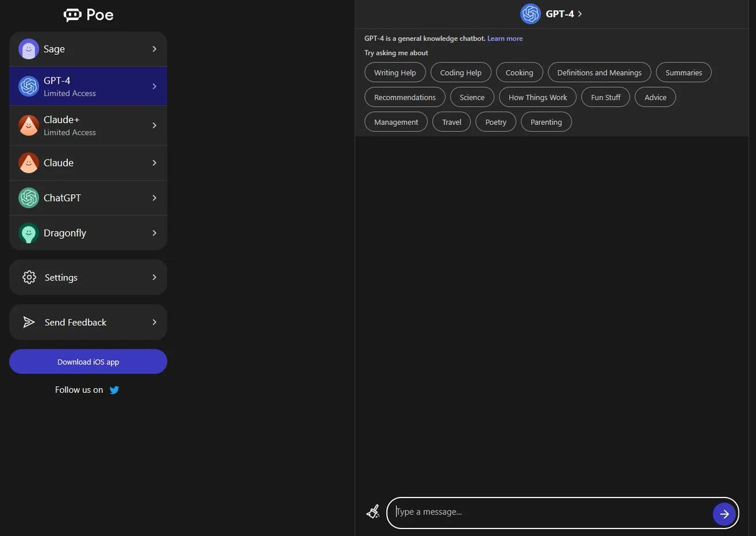756x536 pixels.
Task: Click the GPT-4 title in header
Action: pos(560,14)
